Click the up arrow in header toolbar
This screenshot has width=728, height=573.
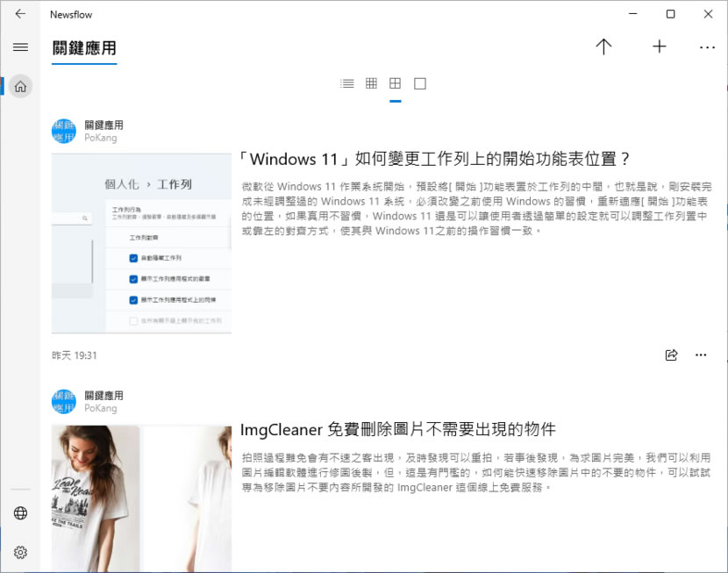(x=603, y=47)
